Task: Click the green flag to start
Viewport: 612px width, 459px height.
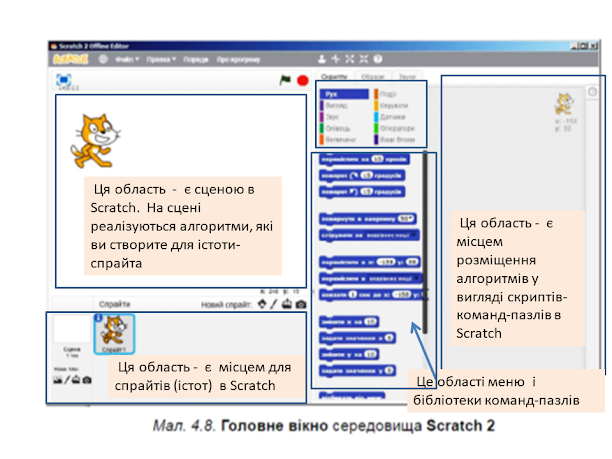Action: tap(285, 80)
